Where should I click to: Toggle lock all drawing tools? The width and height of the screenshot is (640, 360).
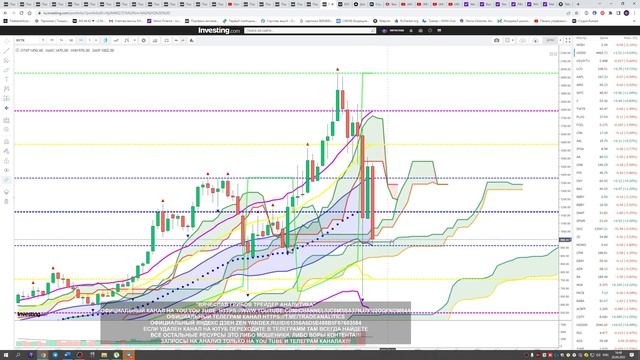click(x=6, y=161)
